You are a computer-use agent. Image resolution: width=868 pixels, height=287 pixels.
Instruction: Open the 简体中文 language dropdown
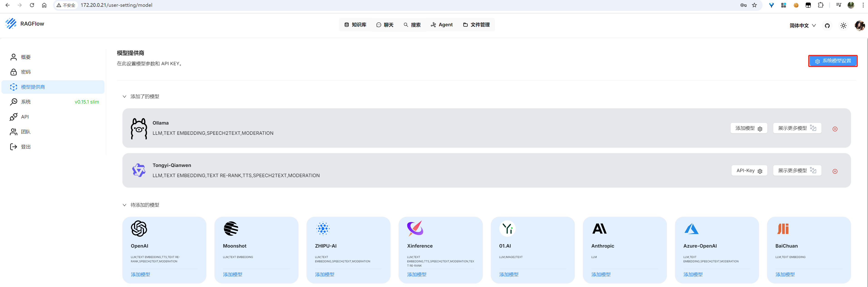click(x=802, y=26)
